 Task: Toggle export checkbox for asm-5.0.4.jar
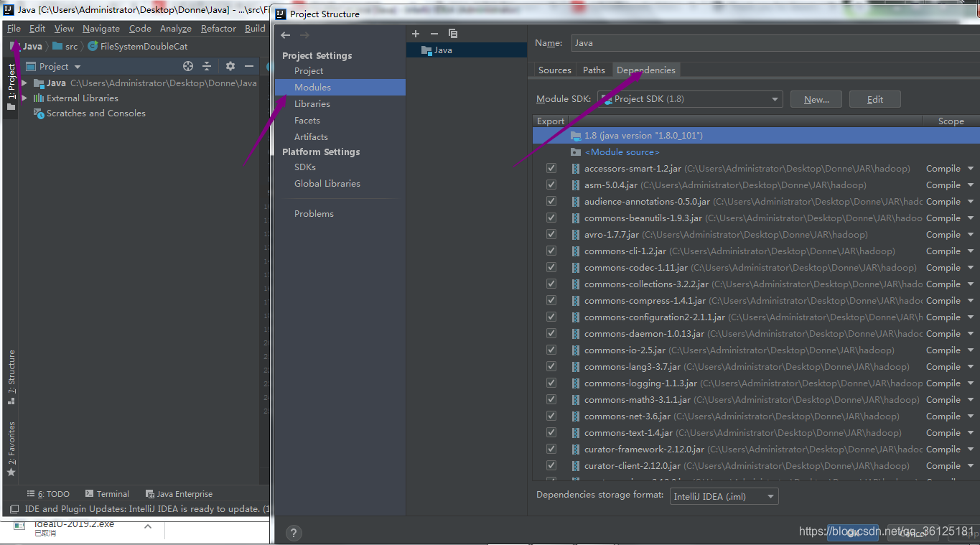click(551, 185)
